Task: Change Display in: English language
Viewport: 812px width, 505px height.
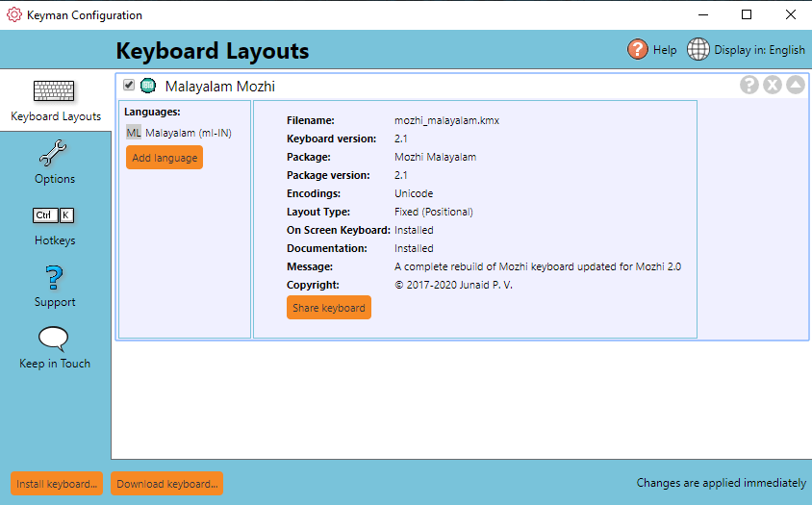Action: coord(759,50)
